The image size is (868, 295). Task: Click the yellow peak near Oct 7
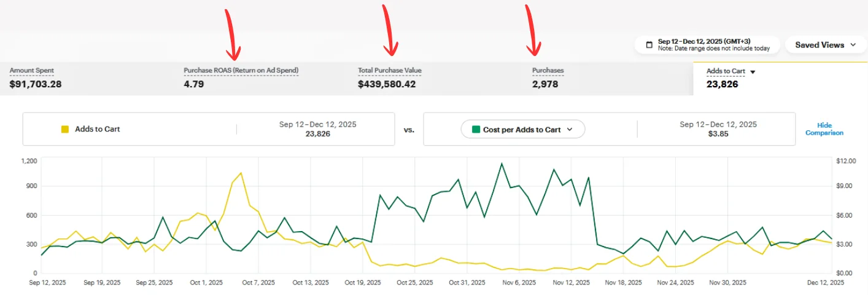[241, 173]
